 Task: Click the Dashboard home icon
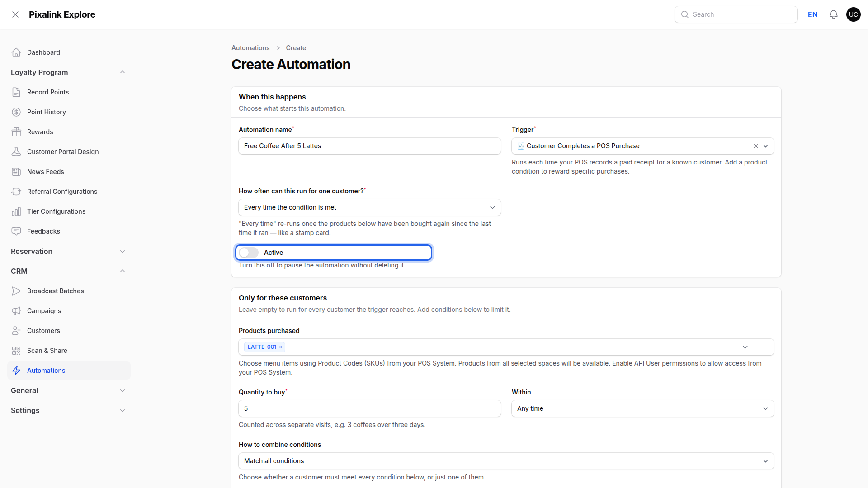click(16, 52)
